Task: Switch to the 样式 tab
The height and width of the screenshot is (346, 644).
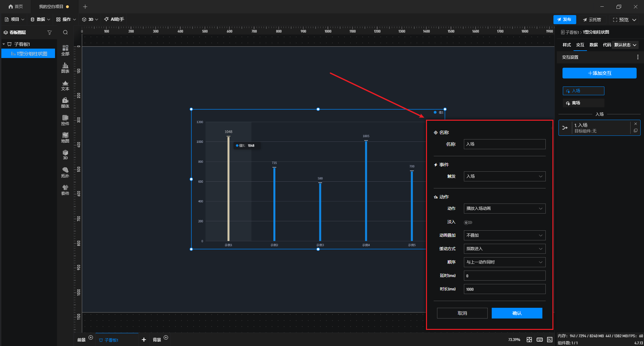Action: click(x=567, y=45)
